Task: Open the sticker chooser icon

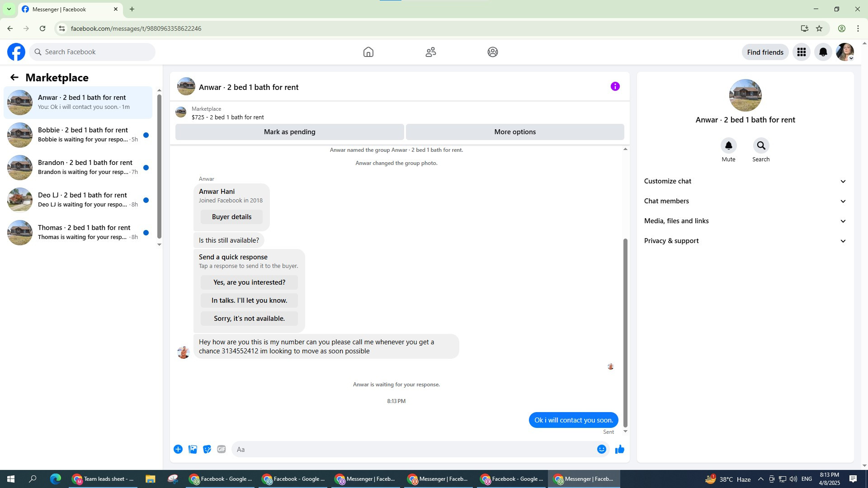Action: click(207, 449)
